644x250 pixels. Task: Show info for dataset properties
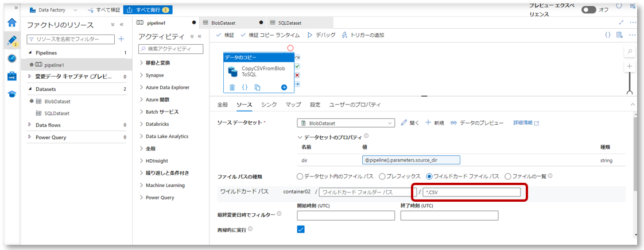(366, 136)
